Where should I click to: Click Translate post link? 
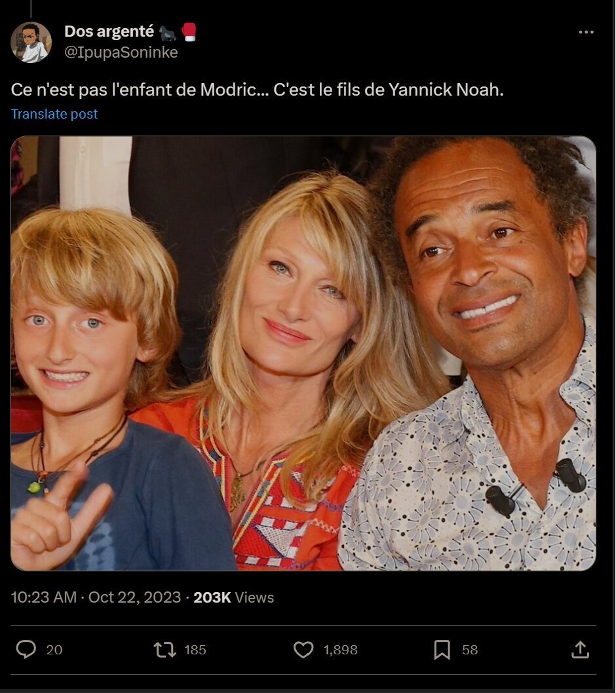54,114
